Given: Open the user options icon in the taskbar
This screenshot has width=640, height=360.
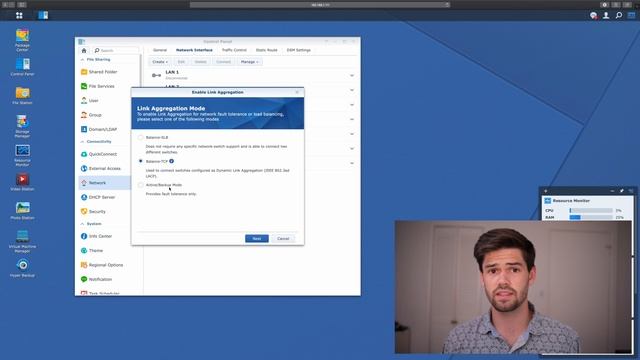Looking at the screenshot, I should pyautogui.click(x=606, y=16).
